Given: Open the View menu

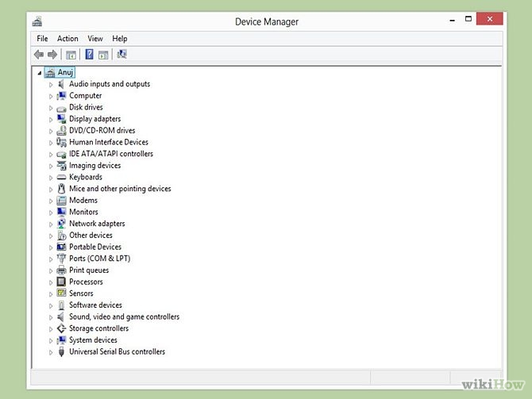Looking at the screenshot, I should [95, 38].
